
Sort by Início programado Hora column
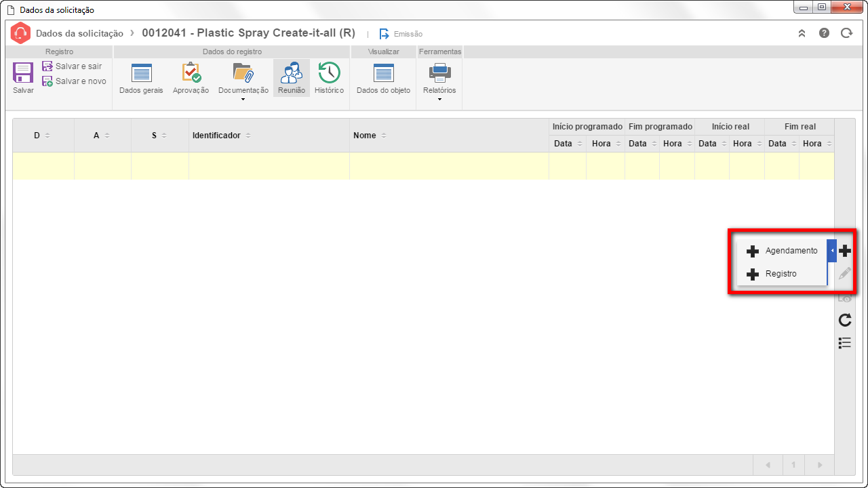tap(606, 144)
